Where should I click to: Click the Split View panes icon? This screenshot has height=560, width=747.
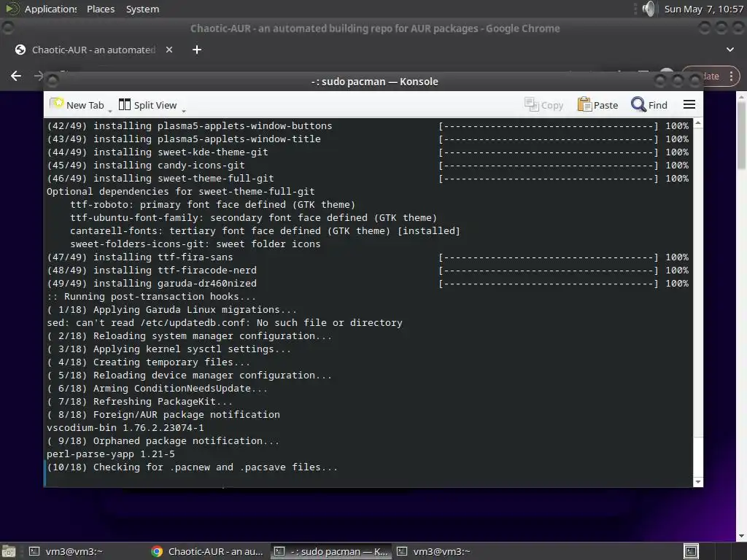point(124,104)
